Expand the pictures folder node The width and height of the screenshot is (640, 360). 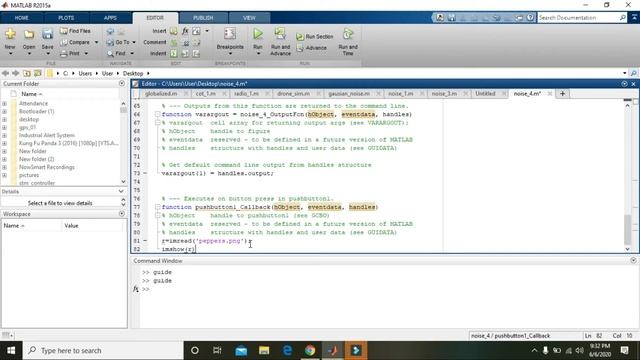point(4,176)
